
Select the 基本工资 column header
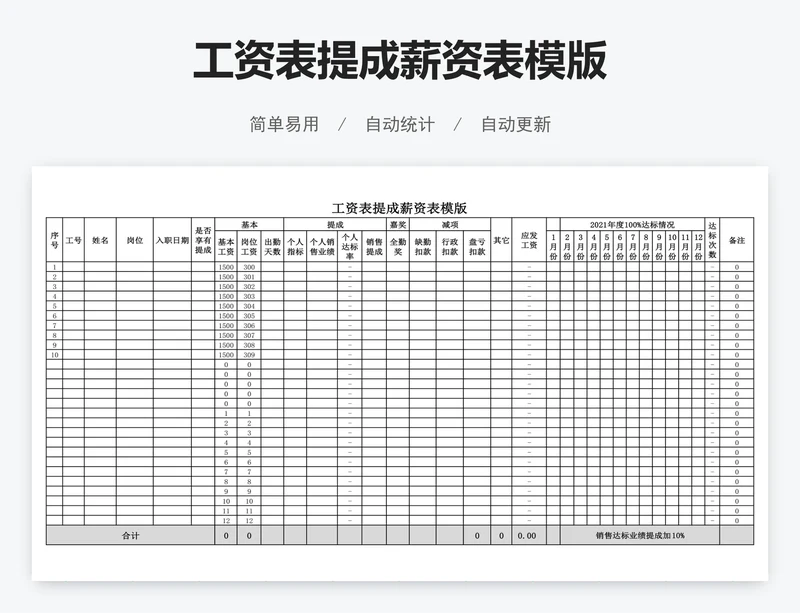(x=226, y=247)
